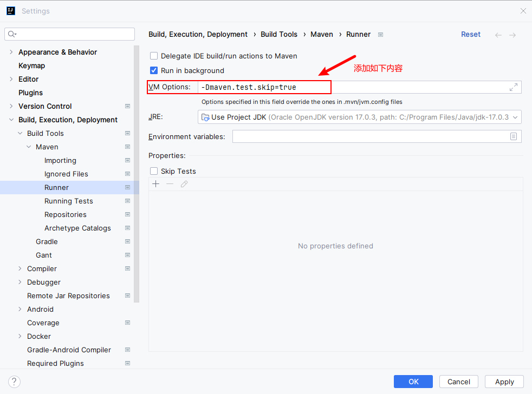Select Plugins in settings tree
532x394 pixels.
30,93
